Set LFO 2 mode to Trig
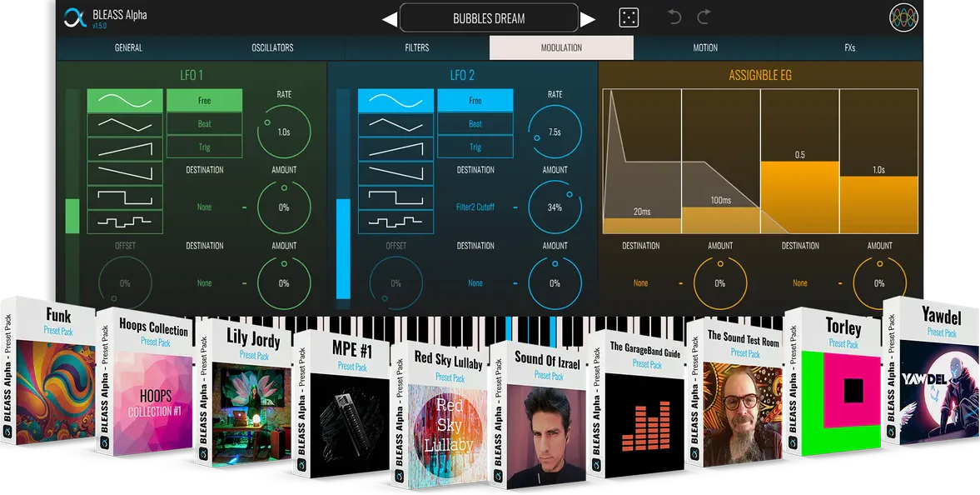Image resolution: width=980 pixels, height=495 pixels. pos(475,147)
